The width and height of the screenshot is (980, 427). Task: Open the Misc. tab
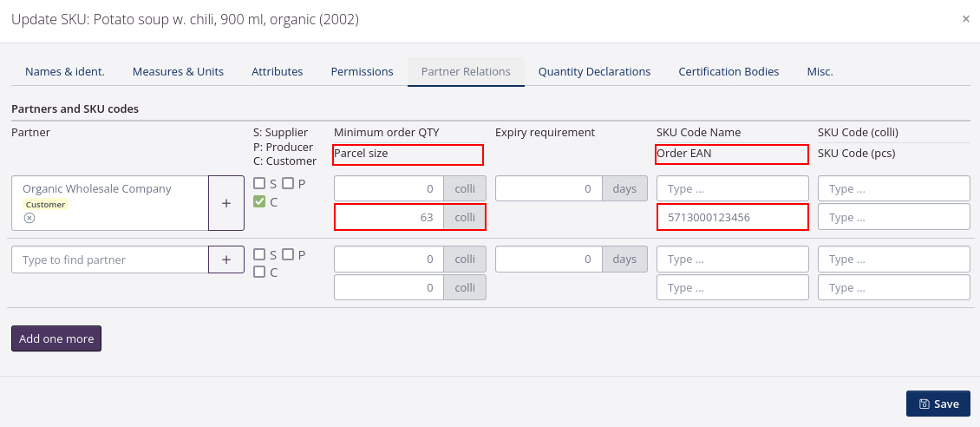click(820, 71)
